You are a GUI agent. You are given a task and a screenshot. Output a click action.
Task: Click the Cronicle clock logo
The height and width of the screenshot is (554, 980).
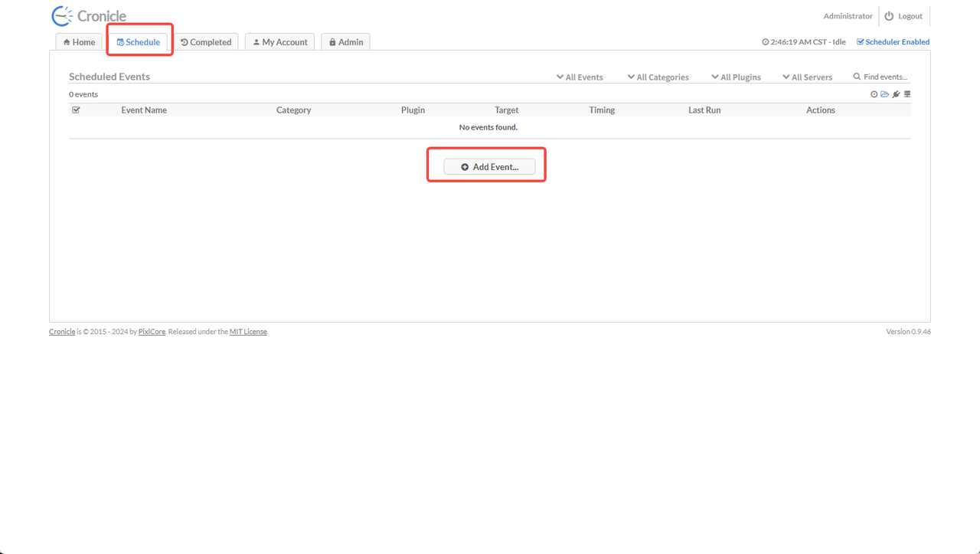[x=62, y=16]
